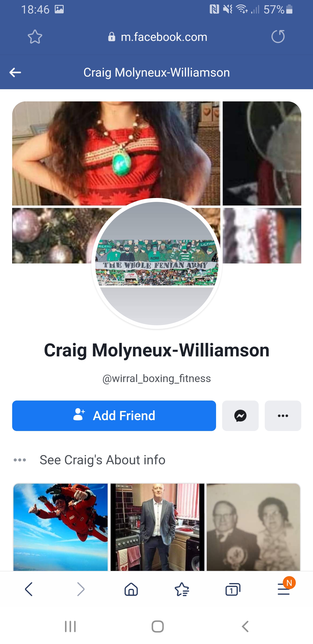Open the man in suit photo
The height and width of the screenshot is (644, 313).
tap(157, 527)
